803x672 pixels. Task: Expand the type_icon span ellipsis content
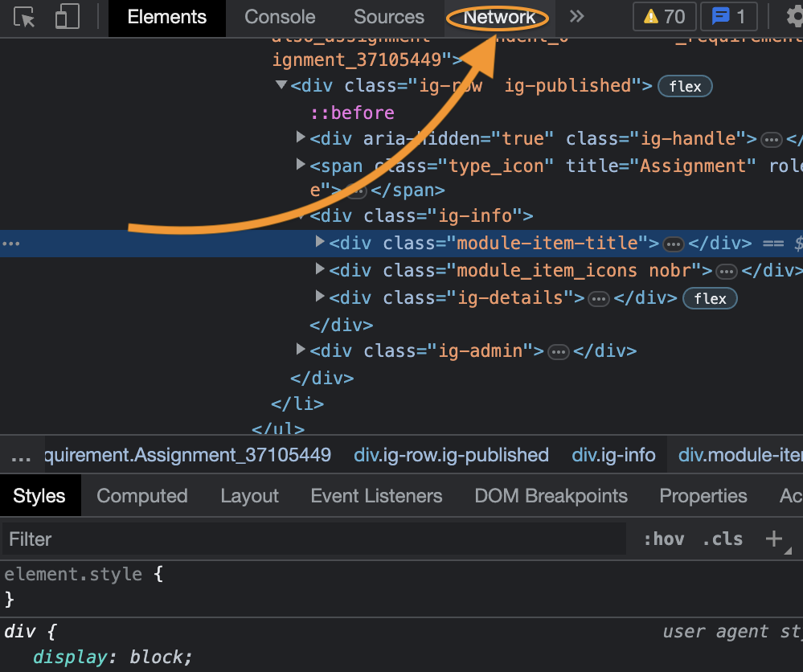pos(356,191)
